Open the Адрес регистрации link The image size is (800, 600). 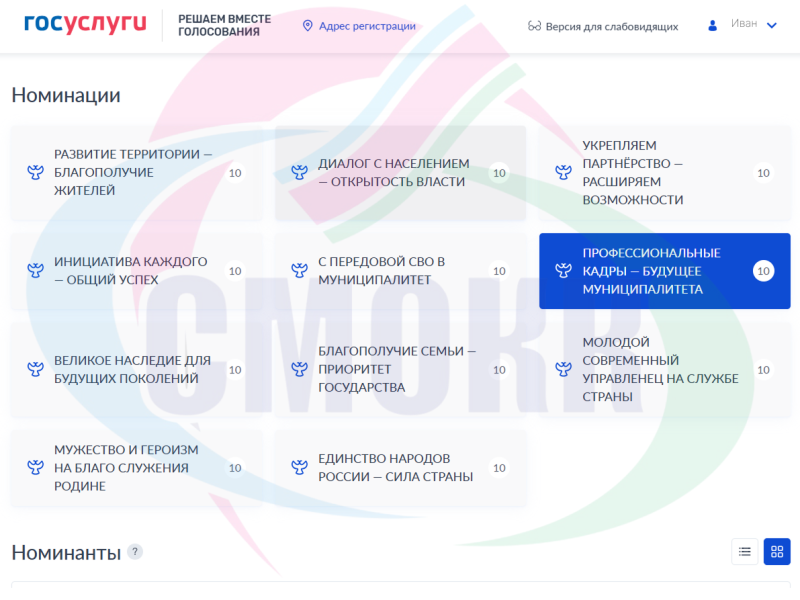tap(367, 26)
